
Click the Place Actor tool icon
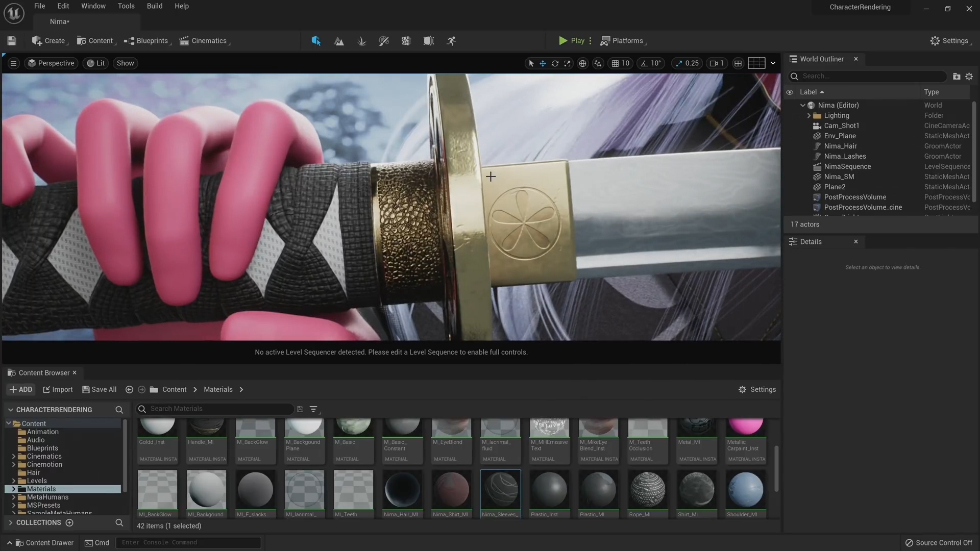(316, 41)
